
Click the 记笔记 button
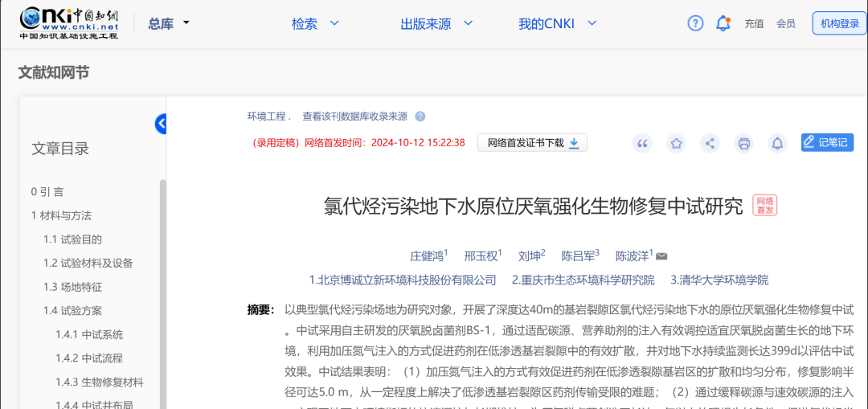point(827,142)
